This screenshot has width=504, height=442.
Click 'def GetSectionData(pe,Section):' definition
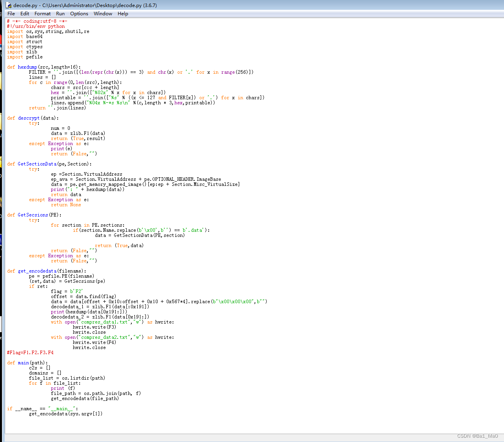click(49, 164)
